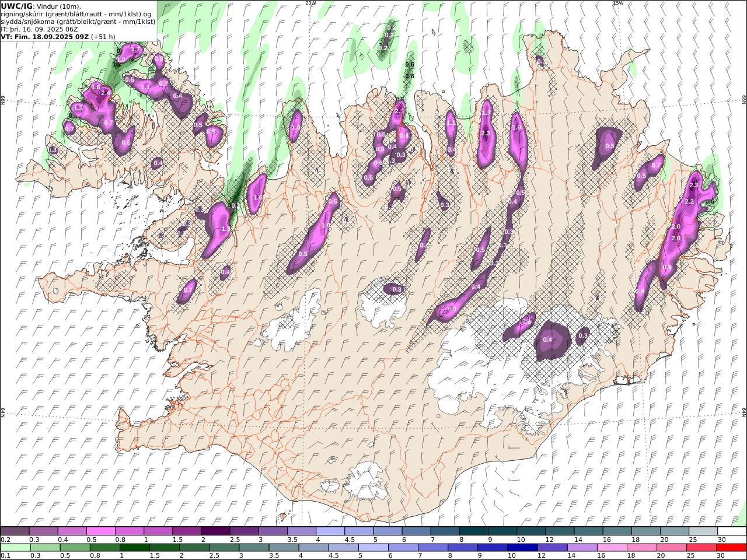This screenshot has width=747, height=560.
Task: Select the blue-grey swatch between 3.5 and 4 in rain row
Action: (284, 547)
